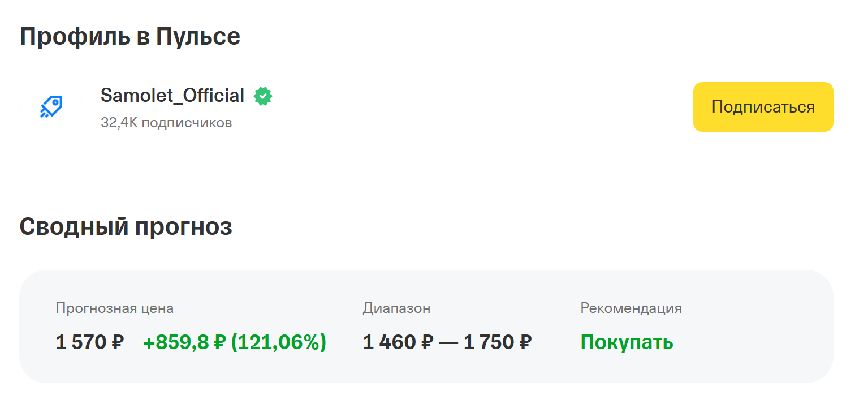
Task: Click the Прогнозная цена label
Action: (x=114, y=308)
